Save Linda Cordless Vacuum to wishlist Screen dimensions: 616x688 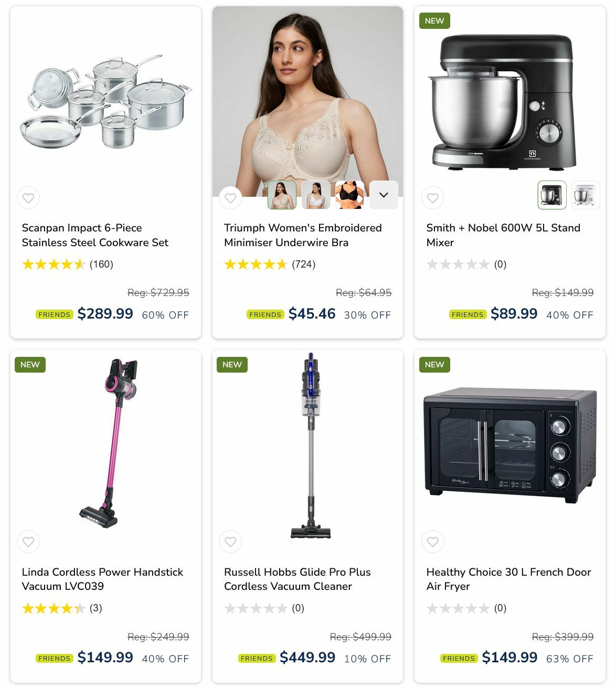(28, 542)
